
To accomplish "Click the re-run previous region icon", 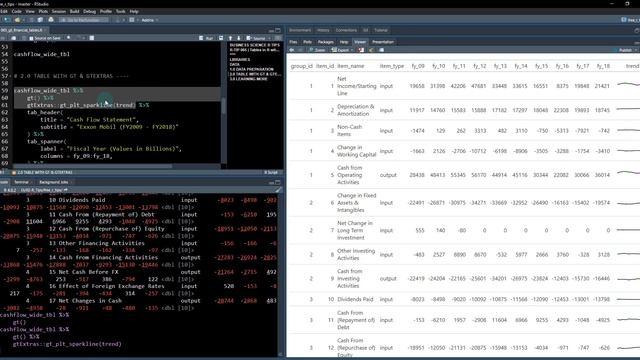I will click(x=221, y=38).
